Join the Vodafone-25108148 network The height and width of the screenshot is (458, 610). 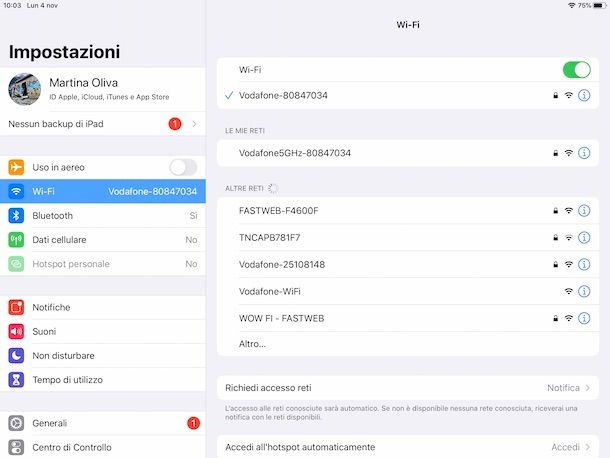click(x=408, y=264)
